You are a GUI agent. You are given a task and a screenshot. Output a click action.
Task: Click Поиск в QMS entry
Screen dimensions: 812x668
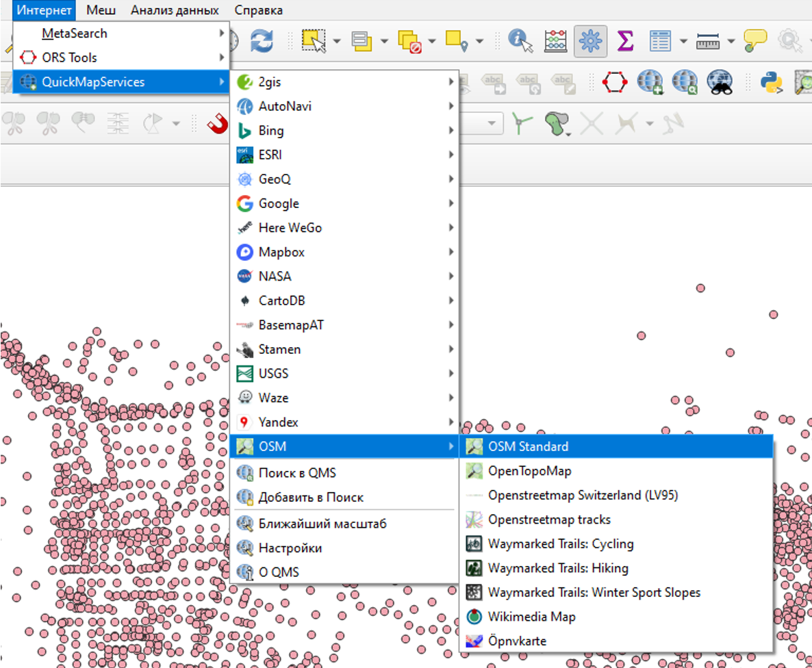297,473
